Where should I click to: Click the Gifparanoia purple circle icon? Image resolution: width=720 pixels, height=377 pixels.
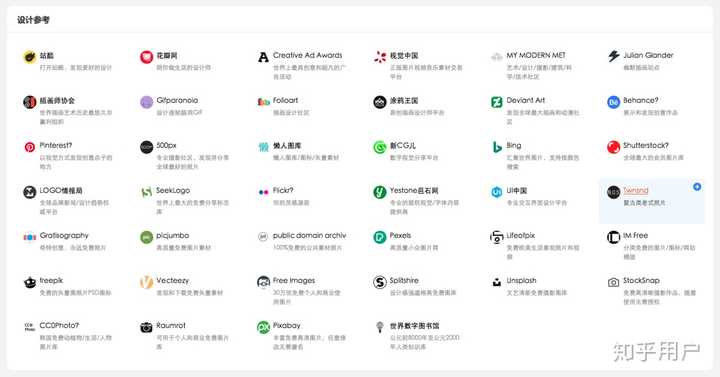tap(146, 102)
